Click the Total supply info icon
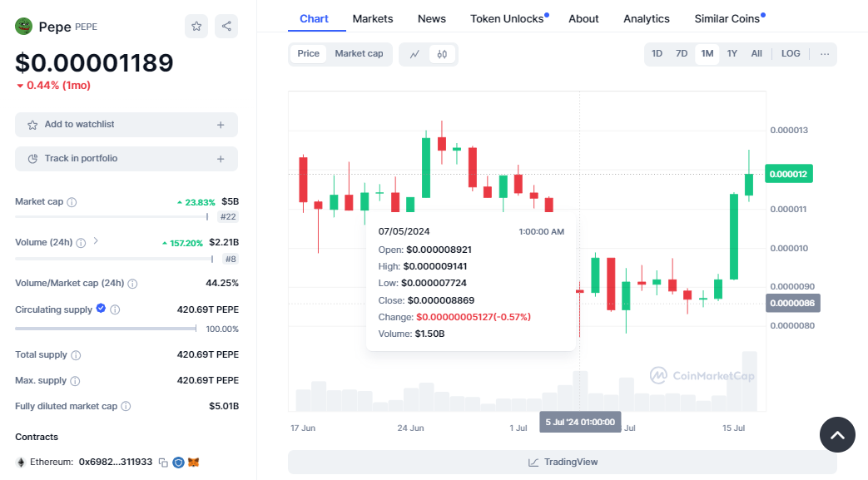Screen dimensions: 868x480 pos(77,355)
